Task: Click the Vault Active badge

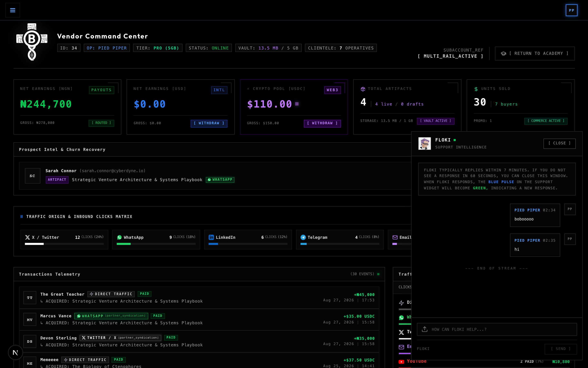Action: pyautogui.click(x=435, y=121)
